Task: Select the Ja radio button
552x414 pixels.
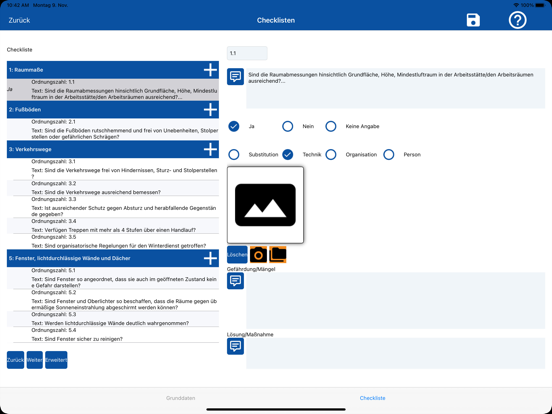Action: (x=234, y=126)
